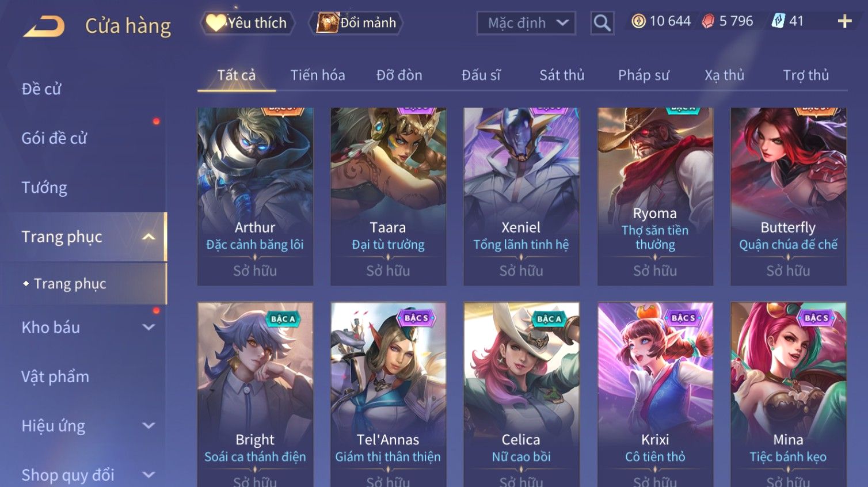
Task: Collapse the Trang phục sidebar section
Action: click(x=149, y=237)
